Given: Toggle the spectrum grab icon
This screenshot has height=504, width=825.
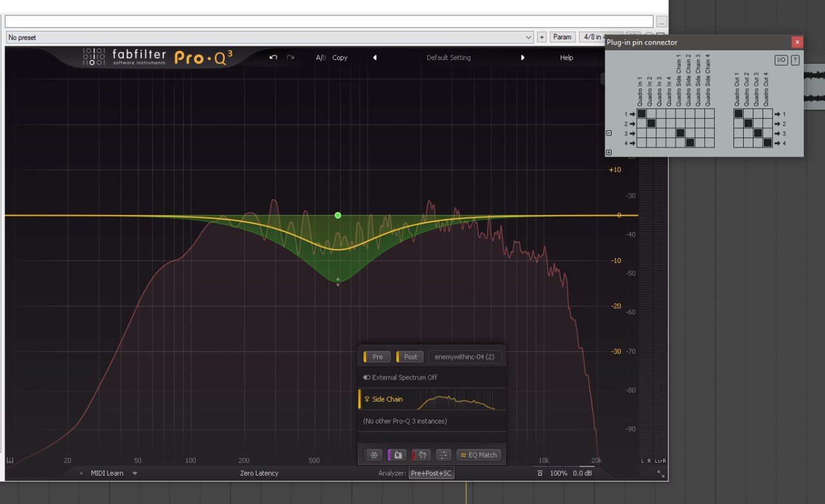Looking at the screenshot, I should (397, 455).
